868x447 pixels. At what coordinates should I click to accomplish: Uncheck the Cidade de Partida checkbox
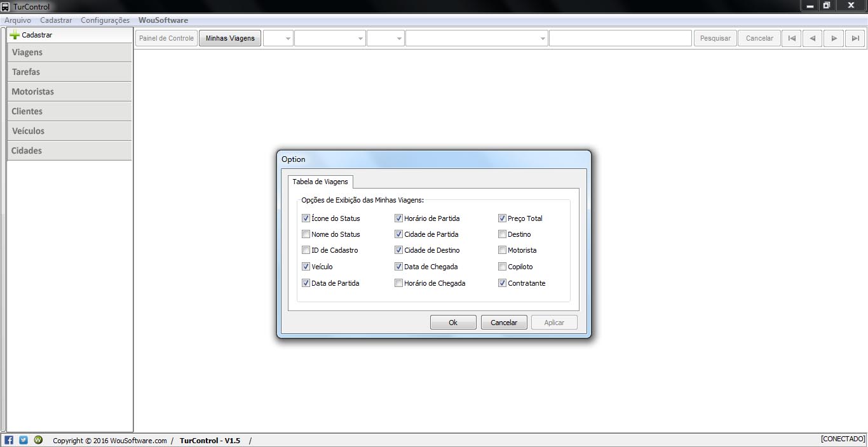[x=398, y=234]
